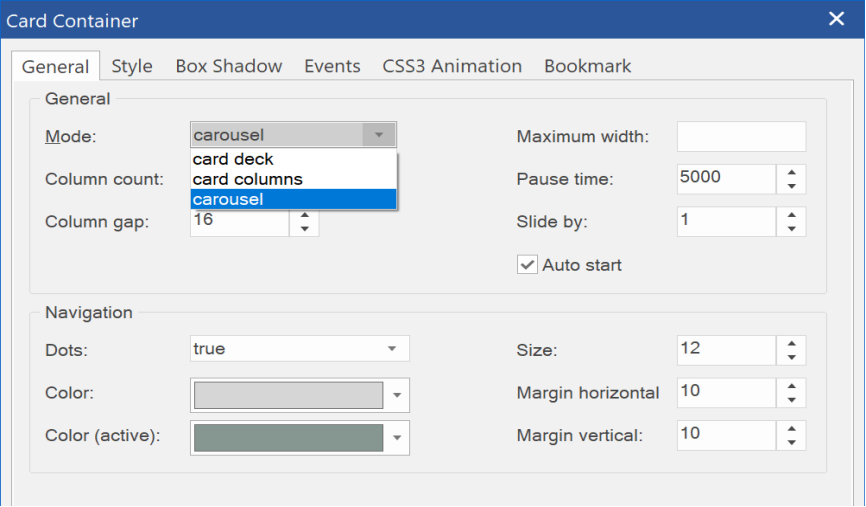Viewport: 866px width, 507px height.
Task: Increase Slide by value arrow
Action: (791, 215)
